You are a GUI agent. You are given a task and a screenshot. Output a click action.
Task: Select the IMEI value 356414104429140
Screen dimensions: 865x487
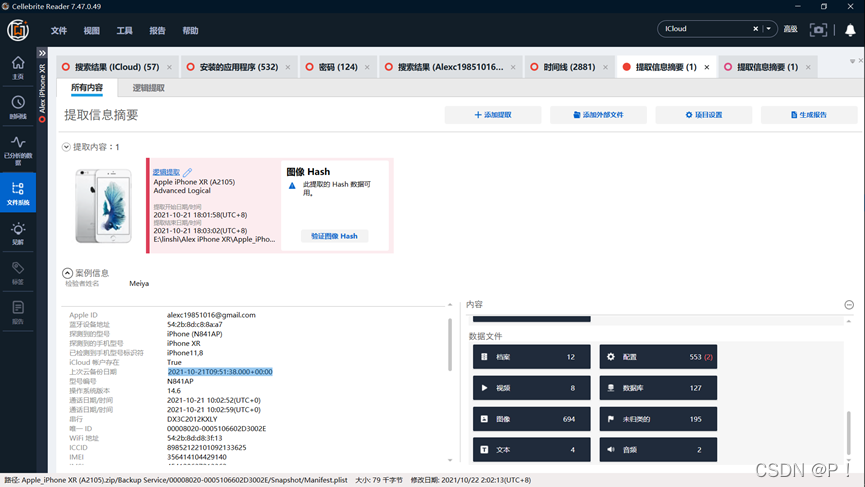click(x=197, y=457)
